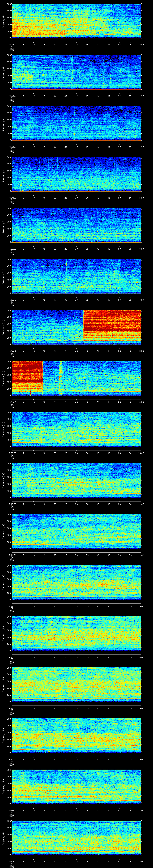The width and height of the screenshot is (153, 868).
Task: Click the "17:16:00" time axis label
Action: [x=12, y=810]
